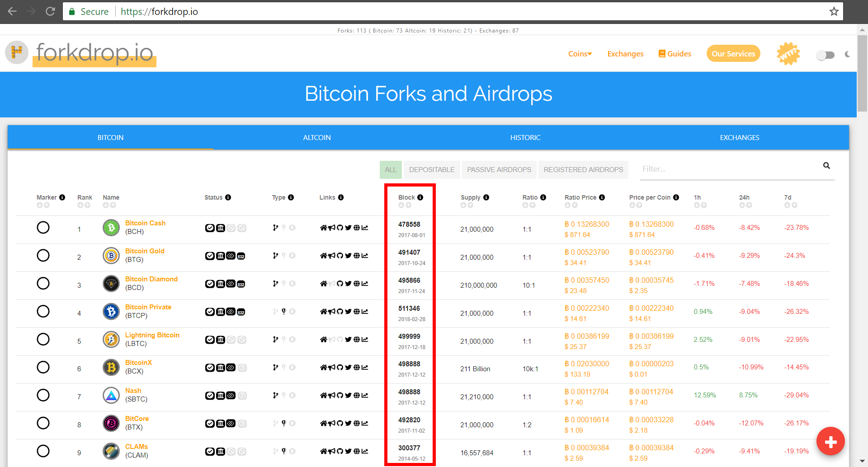Open Bitcoin Diamond price chart icon
The image size is (868, 467).
click(x=365, y=284)
